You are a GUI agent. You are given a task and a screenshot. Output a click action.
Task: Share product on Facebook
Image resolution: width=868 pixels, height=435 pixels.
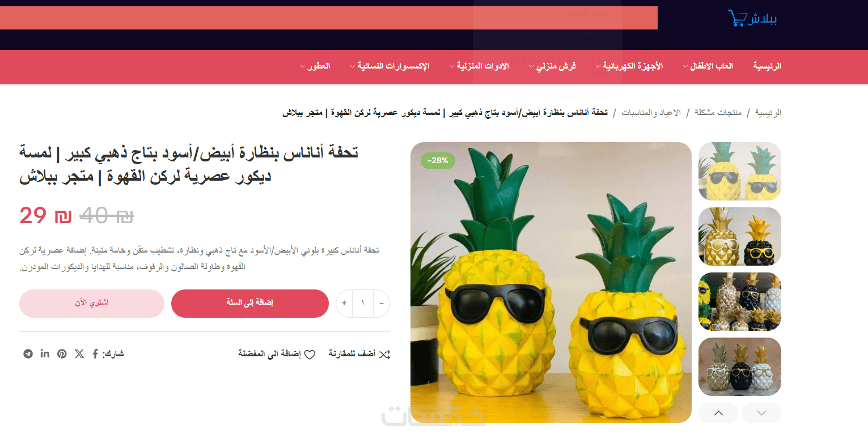pyautogui.click(x=95, y=354)
